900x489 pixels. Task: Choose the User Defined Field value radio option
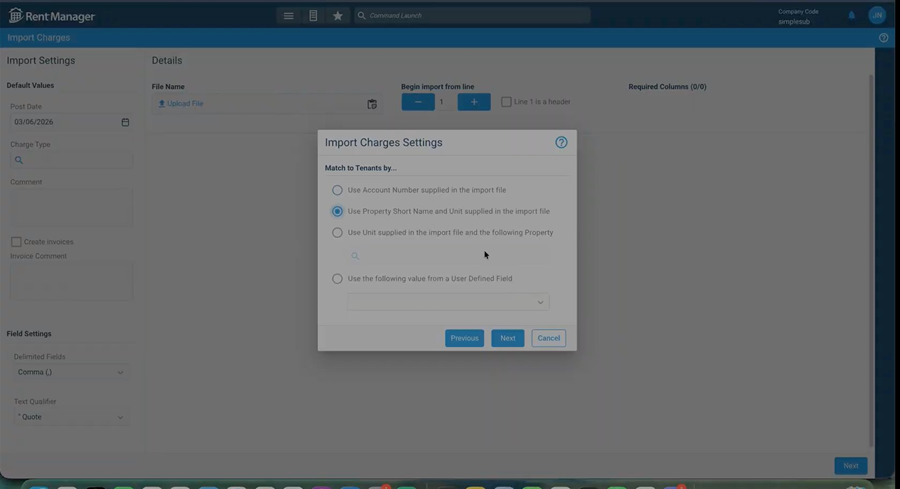point(337,279)
